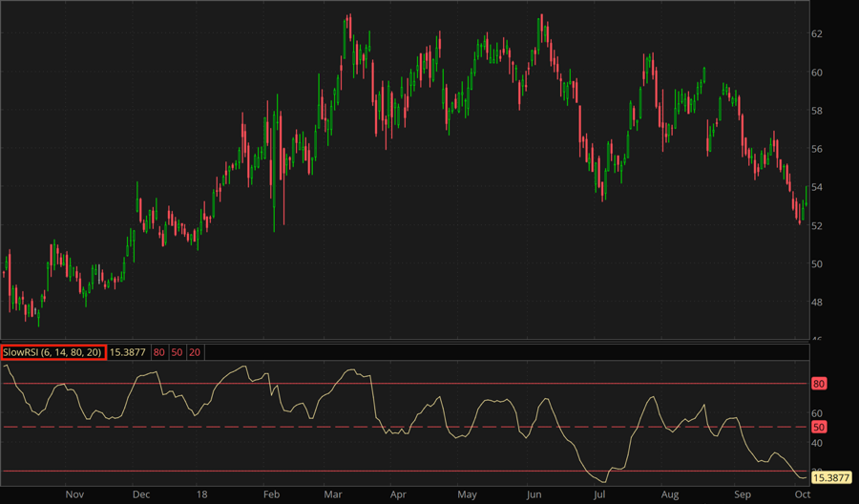The image size is (859, 504).
Task: Click the red 50 level marker on right axis
Action: click(x=818, y=427)
